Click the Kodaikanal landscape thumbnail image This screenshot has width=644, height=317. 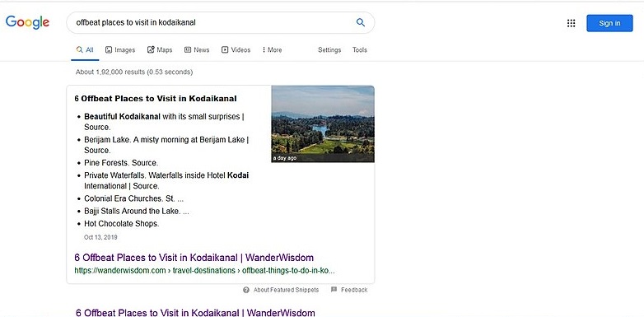pos(323,124)
